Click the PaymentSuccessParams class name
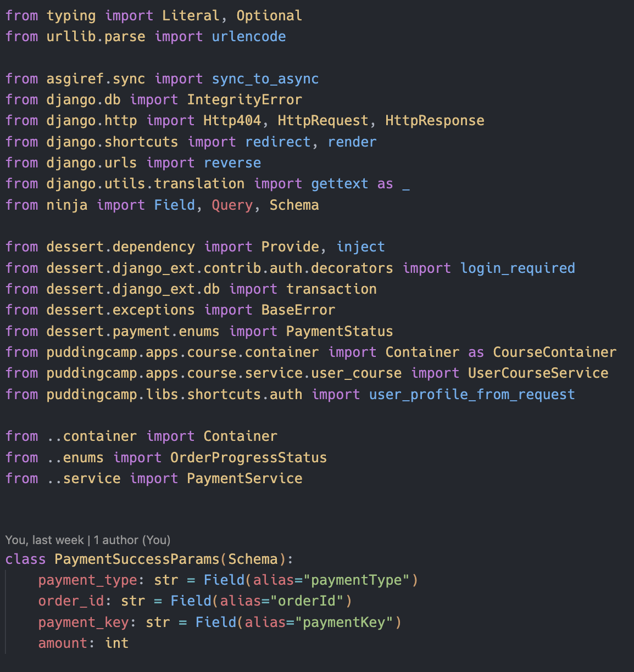 (137, 559)
